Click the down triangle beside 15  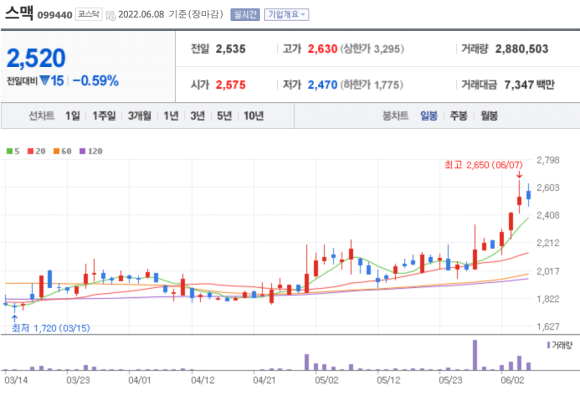[45, 80]
